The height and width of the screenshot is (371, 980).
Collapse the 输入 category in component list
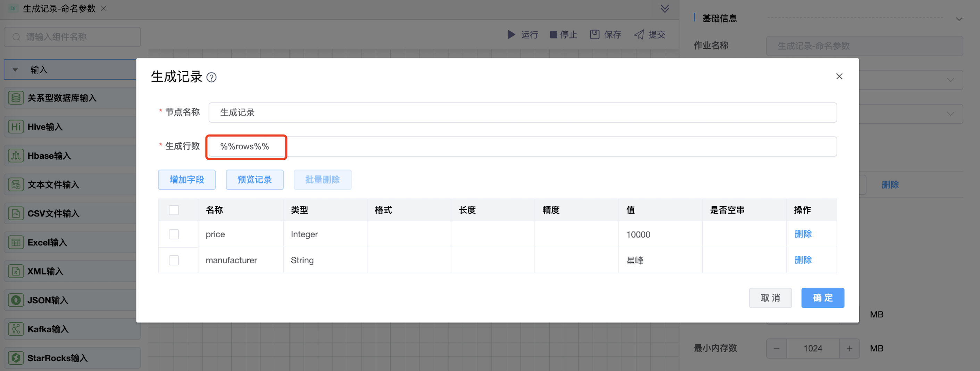coord(15,70)
